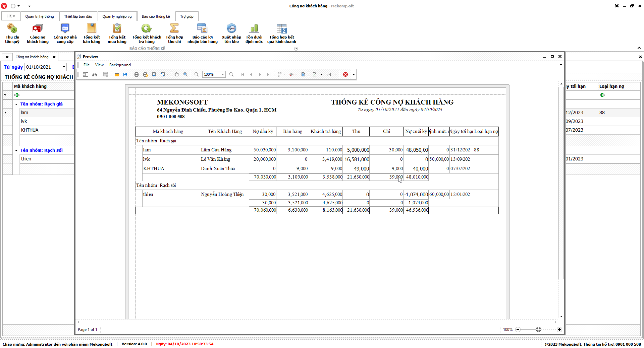This screenshot has width=644, height=348.
Task: Open the View menu in Preview
Action: [x=99, y=65]
